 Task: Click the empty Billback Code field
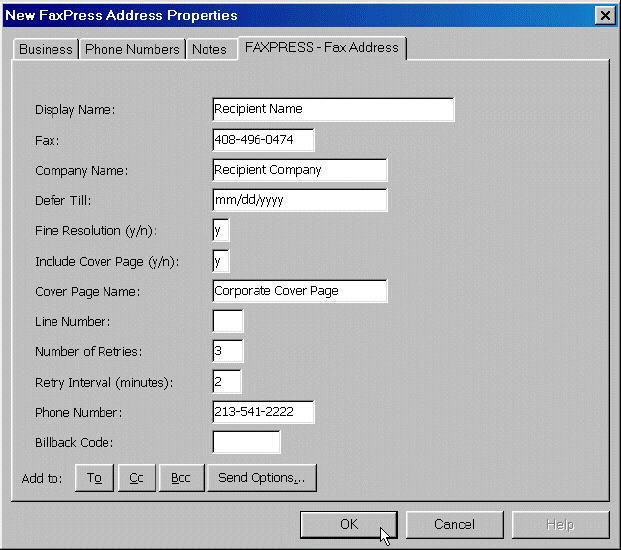[246, 442]
